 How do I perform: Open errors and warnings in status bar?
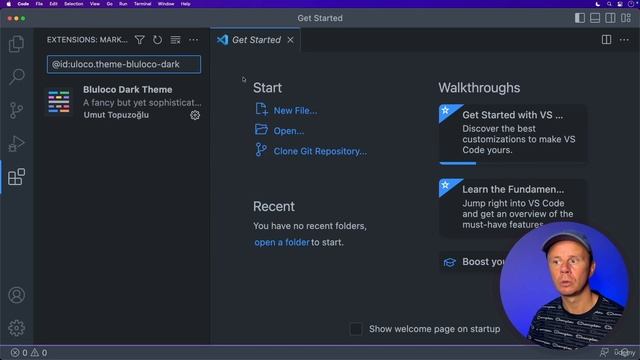coord(29,353)
